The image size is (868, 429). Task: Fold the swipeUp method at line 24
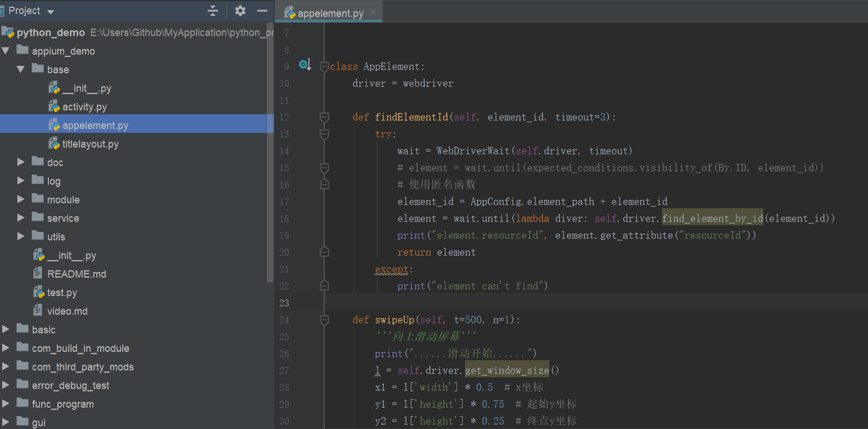[x=324, y=320]
